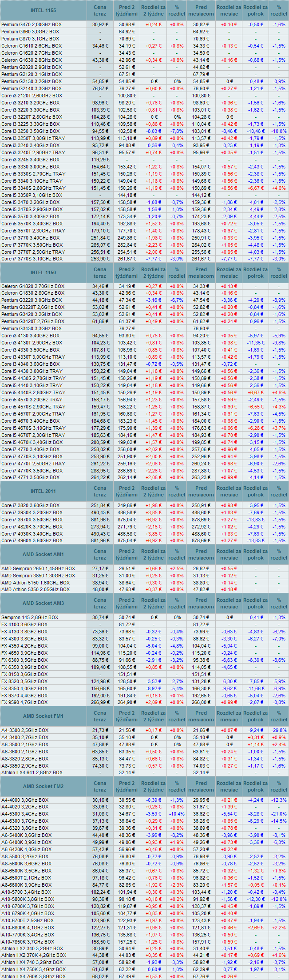Click the -11,35 € half-year difference for Core i3 4130T

coord(256,344)
